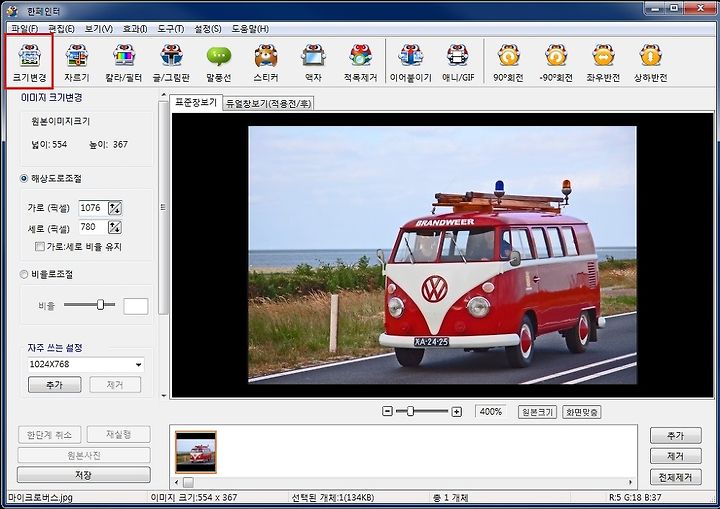Open the 도움말(H) menu
Screen dimensions: 720x509
(250, 29)
